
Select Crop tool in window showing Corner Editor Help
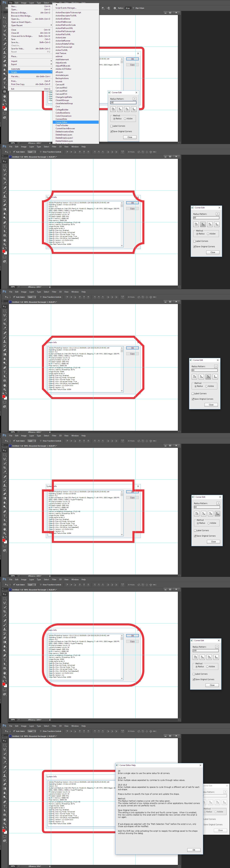(x=5, y=758)
